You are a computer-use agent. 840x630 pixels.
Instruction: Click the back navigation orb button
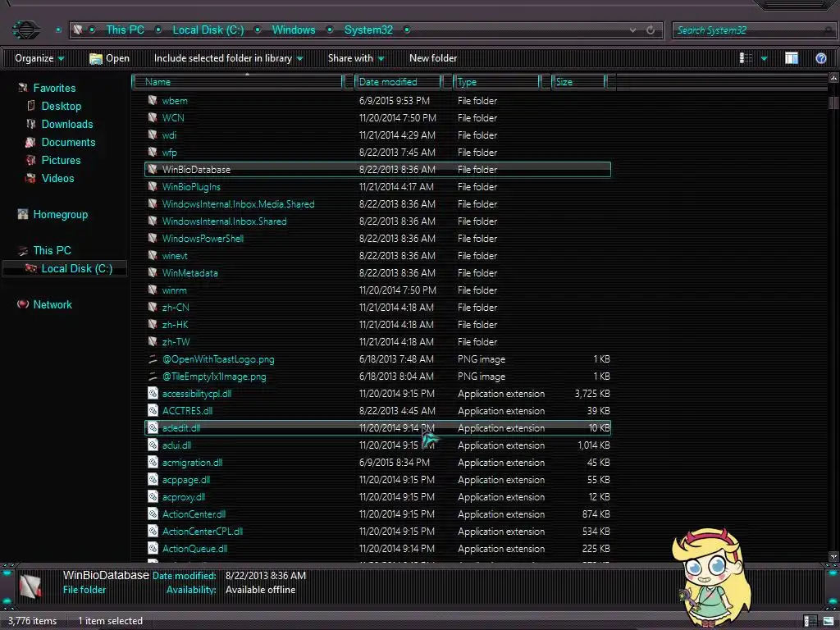[25, 30]
